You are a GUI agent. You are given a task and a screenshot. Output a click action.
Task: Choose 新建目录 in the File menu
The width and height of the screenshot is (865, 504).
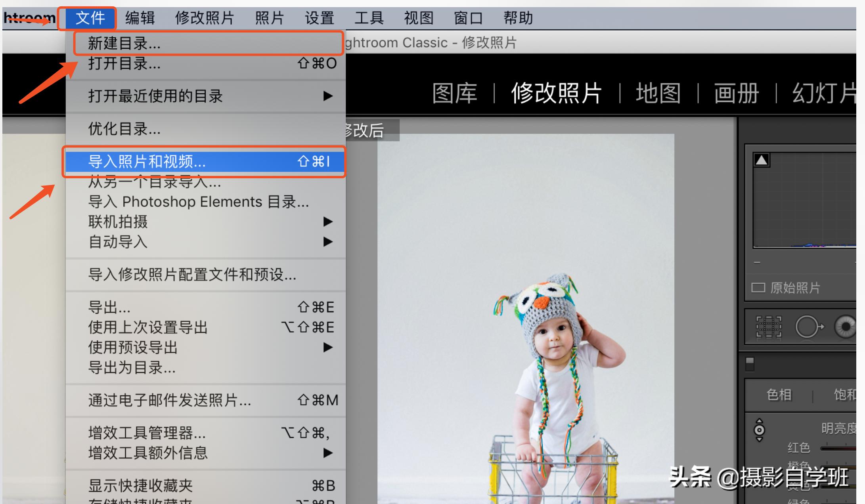pyautogui.click(x=124, y=44)
